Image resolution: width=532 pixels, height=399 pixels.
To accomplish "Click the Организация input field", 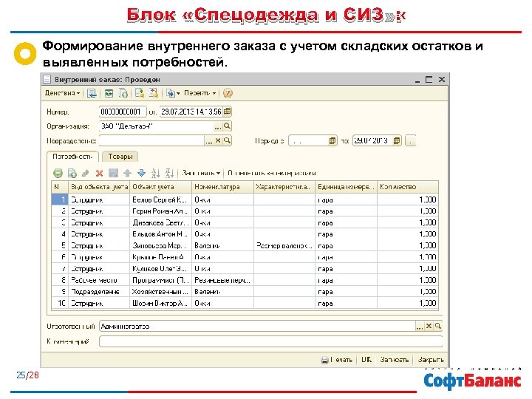I will click(x=157, y=126).
